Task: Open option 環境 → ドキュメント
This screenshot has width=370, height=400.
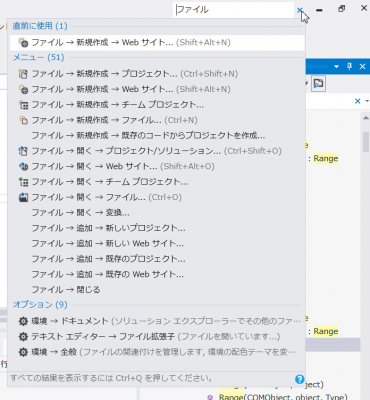Action: (x=157, y=321)
